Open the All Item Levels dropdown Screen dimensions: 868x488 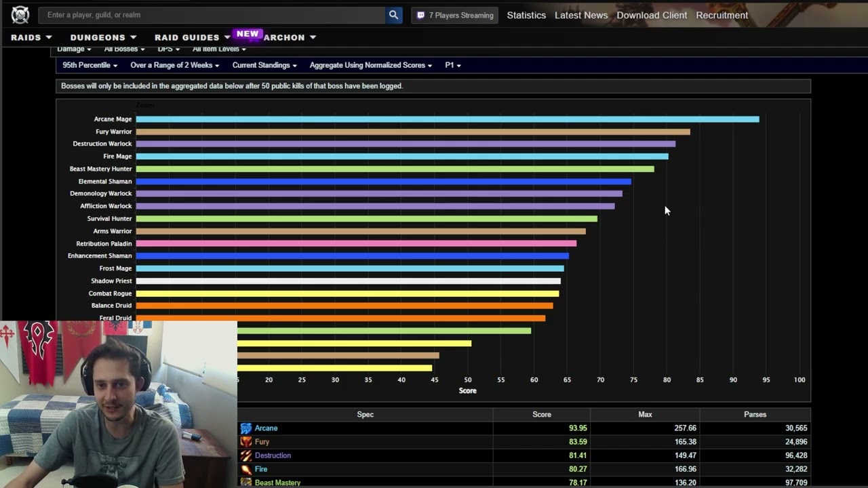click(x=219, y=49)
